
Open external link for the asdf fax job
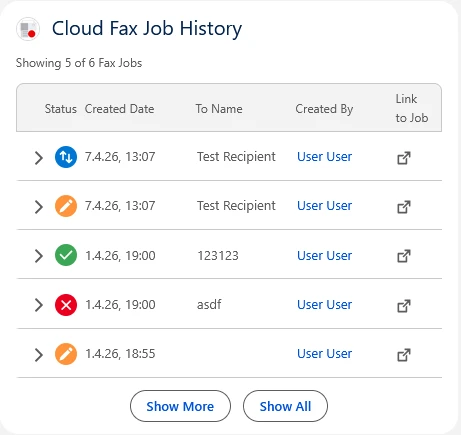pos(404,306)
